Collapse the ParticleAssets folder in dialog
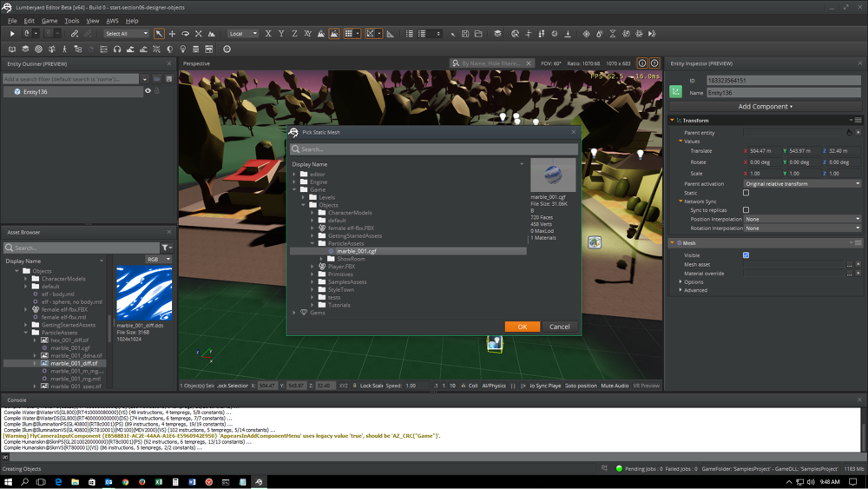Viewport: 868px width, 489px height. pos(312,244)
